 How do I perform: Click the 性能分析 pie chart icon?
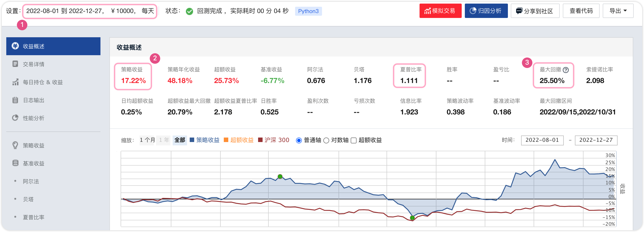pos(15,118)
